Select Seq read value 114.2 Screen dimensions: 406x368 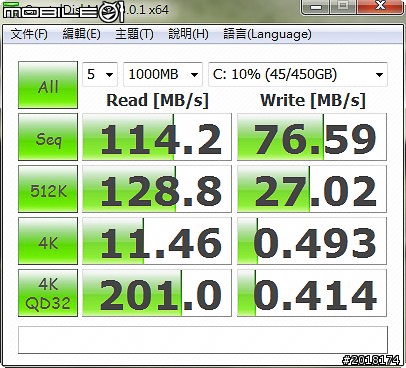[157, 137]
